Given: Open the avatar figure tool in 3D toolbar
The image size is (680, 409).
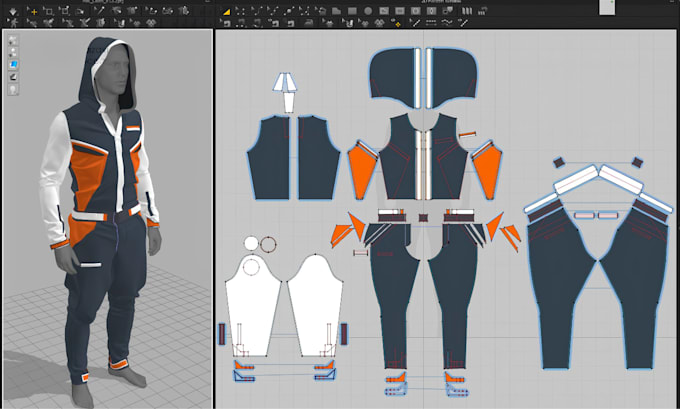Looking at the screenshot, I should point(13,23).
